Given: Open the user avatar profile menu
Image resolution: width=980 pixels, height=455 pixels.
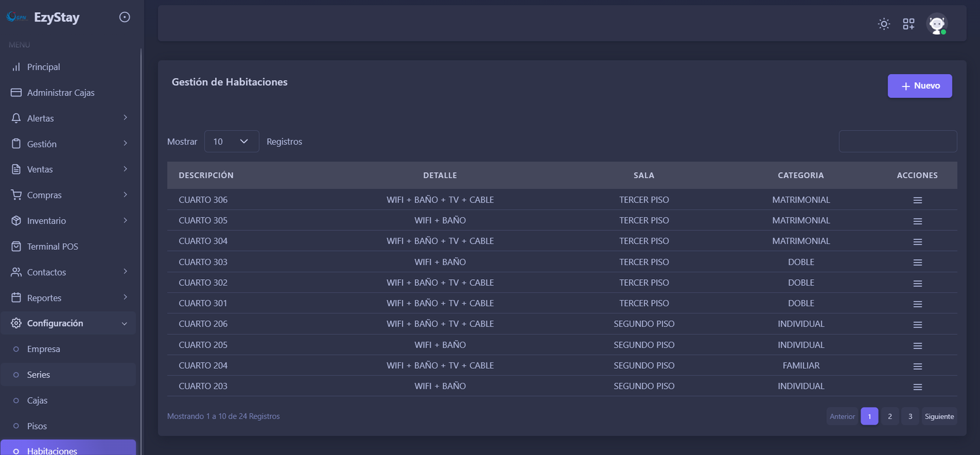Looking at the screenshot, I should click(x=936, y=24).
